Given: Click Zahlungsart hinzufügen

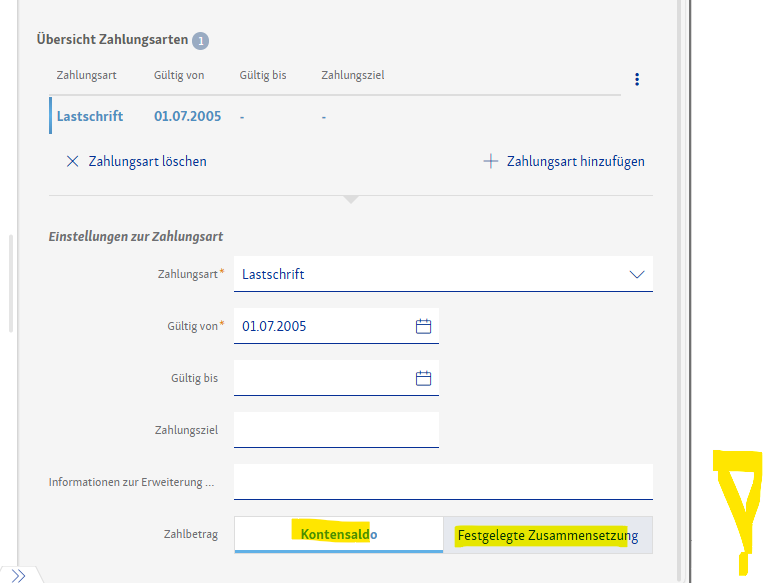Looking at the screenshot, I should click(x=575, y=161).
